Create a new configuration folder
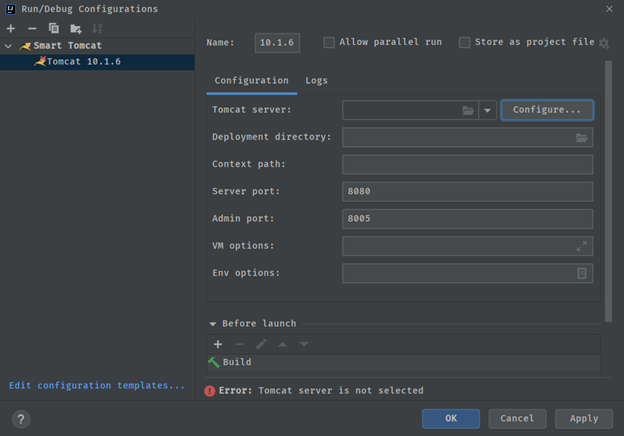 (x=76, y=29)
